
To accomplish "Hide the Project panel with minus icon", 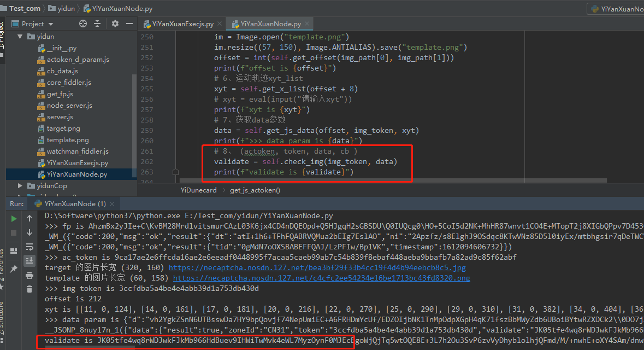I will click(129, 24).
